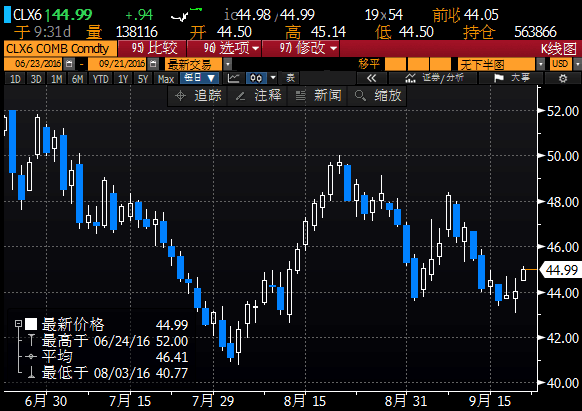This screenshot has width=582, height=411.
Task: Click the flag icon beside 大事
Action: pyautogui.click(x=499, y=78)
